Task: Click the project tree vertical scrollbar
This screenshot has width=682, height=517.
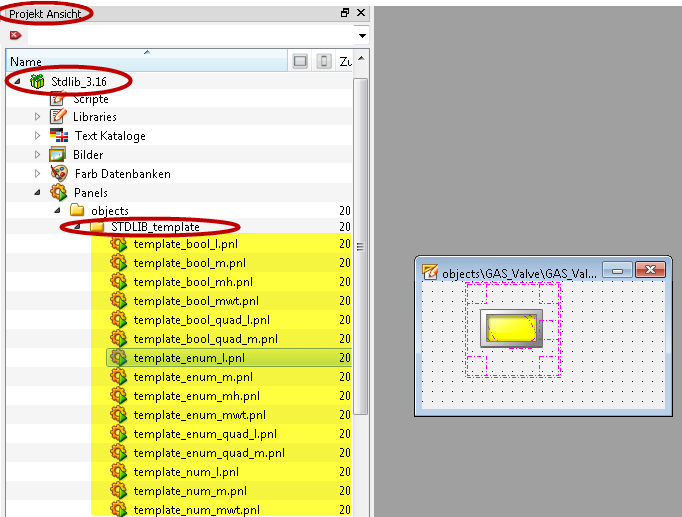Action: pos(361,250)
